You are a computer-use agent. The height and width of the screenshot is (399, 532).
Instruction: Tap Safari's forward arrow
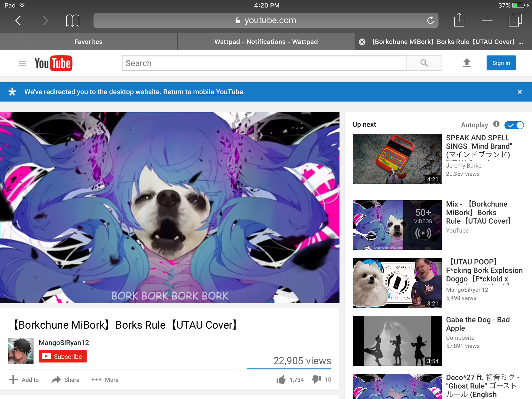tap(45, 20)
